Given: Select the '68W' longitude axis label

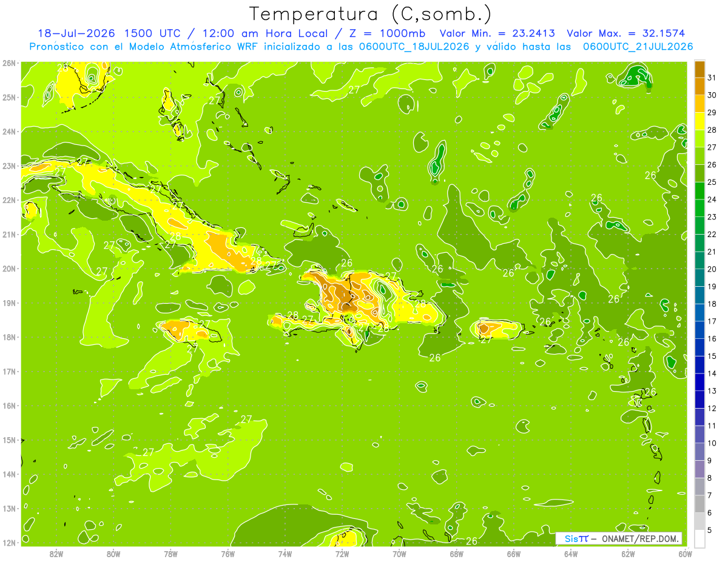Looking at the screenshot, I should click(x=456, y=554).
